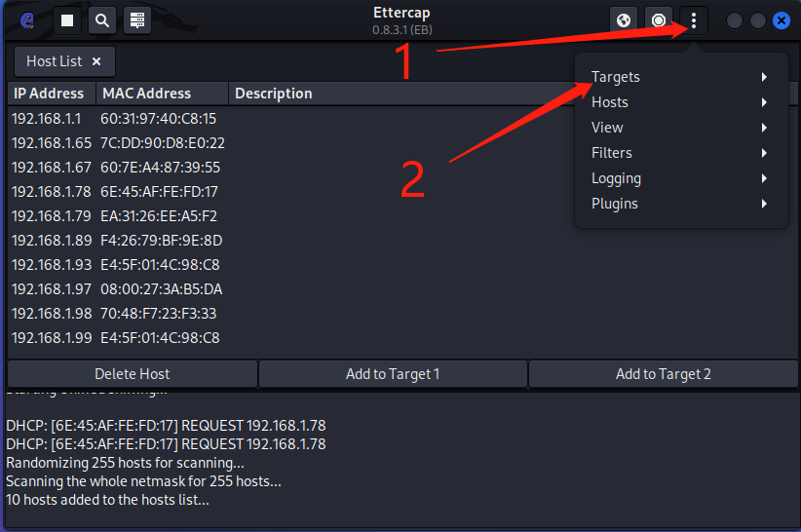Click Add to Target 1 button
Image resolution: width=801 pixels, height=532 pixels.
pos(393,374)
